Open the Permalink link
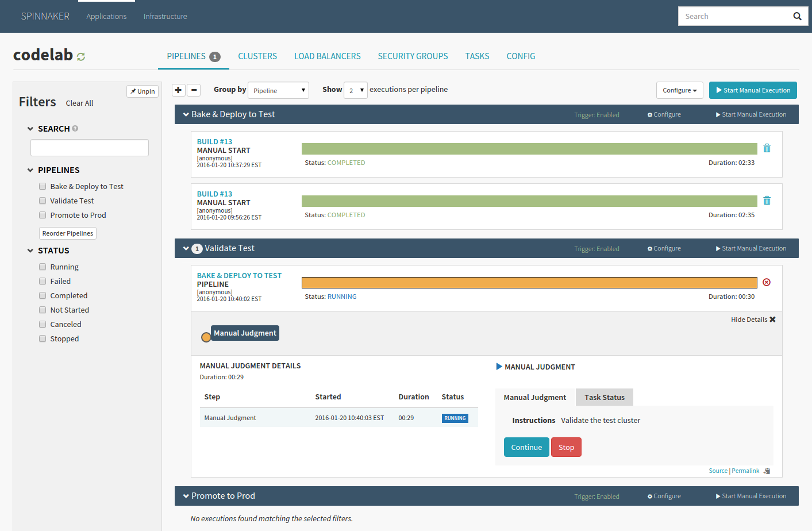Screen dimensions: 812x531 [x=745, y=471]
